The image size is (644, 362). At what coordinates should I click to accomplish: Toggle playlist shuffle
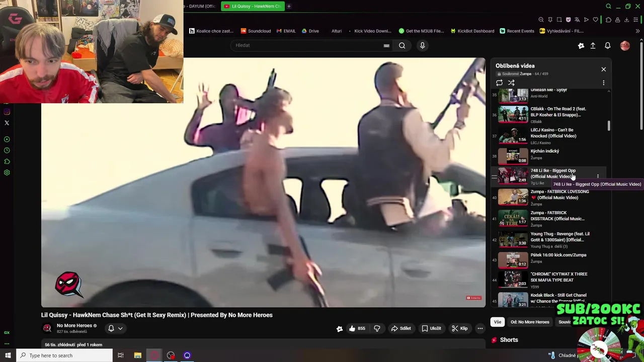point(511,82)
